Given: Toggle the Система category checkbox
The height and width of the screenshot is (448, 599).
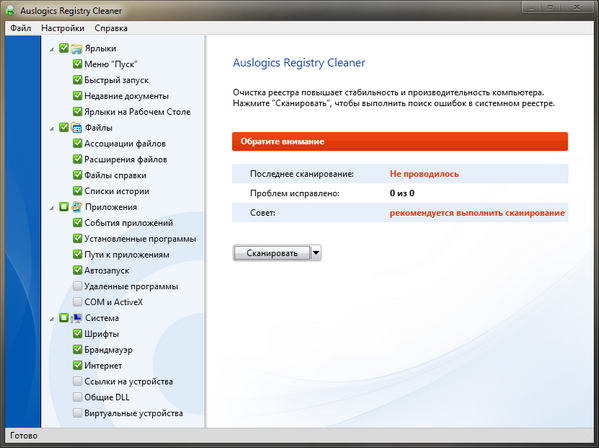Looking at the screenshot, I should point(64,318).
